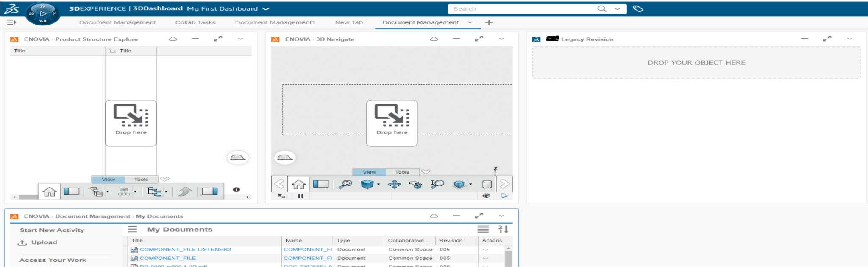Viewport: 868px width, 267px height.
Task: Open the tree expand icon's dropdown arrow
Action: (108, 192)
